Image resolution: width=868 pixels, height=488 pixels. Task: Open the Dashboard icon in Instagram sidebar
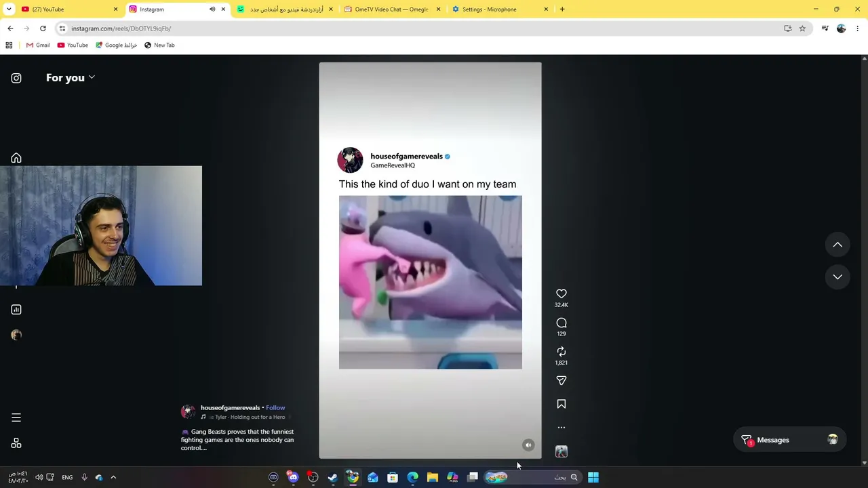click(x=16, y=310)
